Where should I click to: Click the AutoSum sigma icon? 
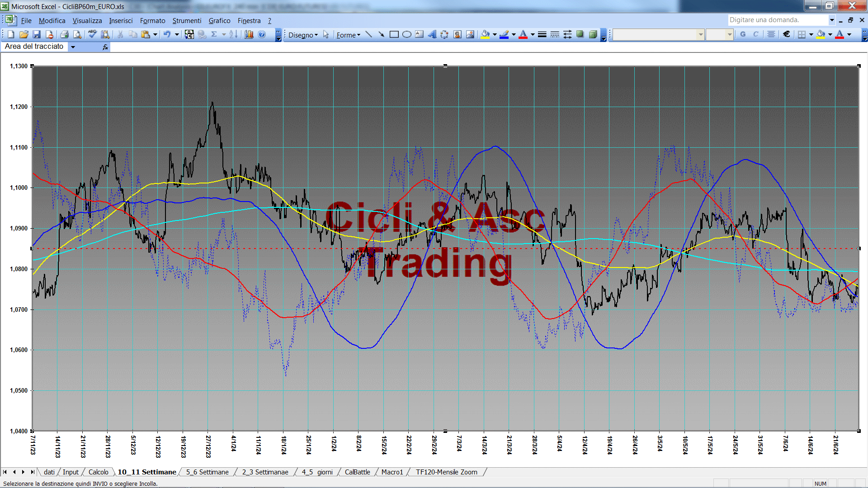click(x=214, y=34)
